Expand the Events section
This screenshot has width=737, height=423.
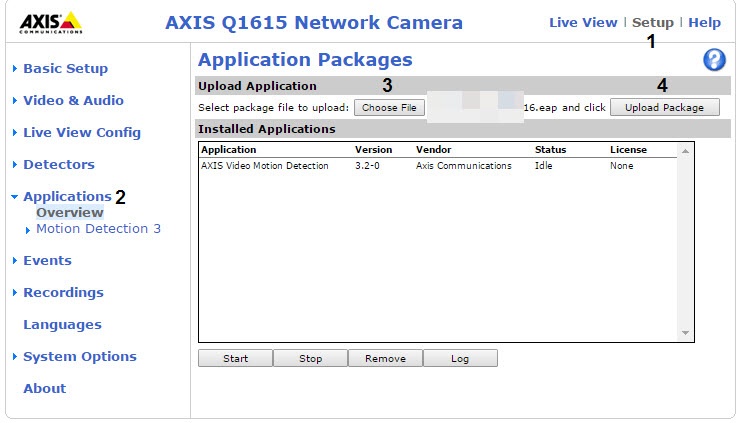click(x=47, y=261)
